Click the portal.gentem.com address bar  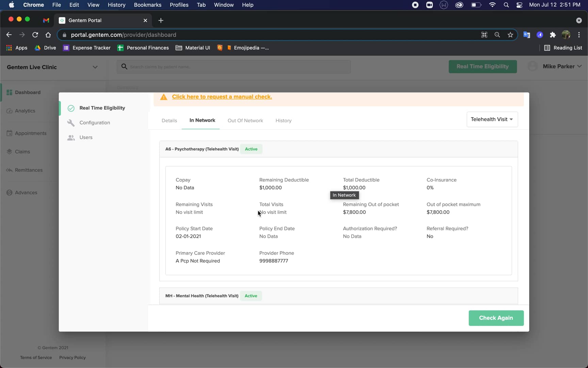click(238, 35)
